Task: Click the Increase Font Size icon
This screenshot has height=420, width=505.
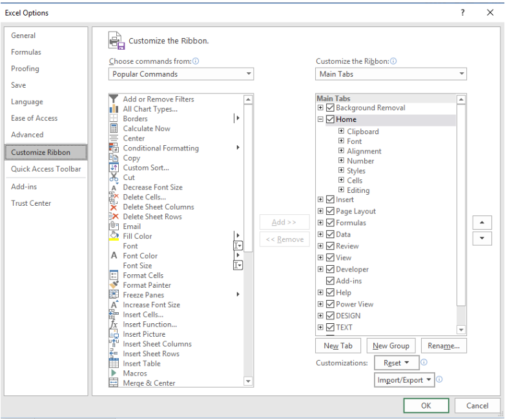Action: pos(114,305)
